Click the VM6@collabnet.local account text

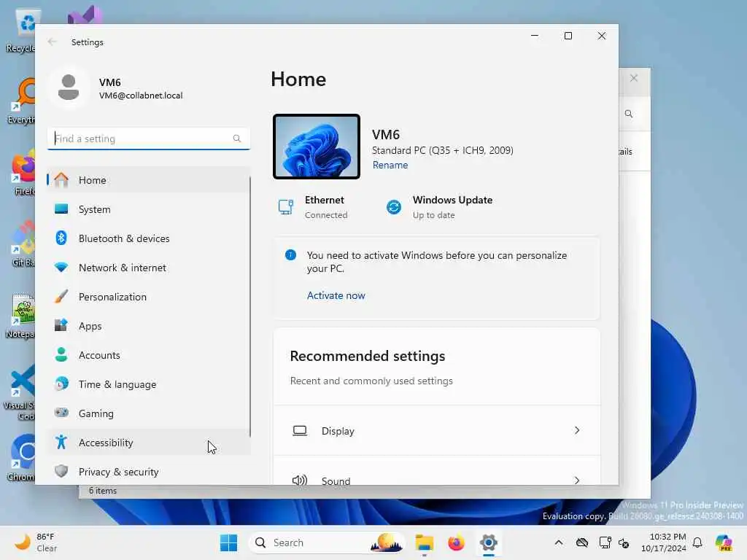(141, 96)
